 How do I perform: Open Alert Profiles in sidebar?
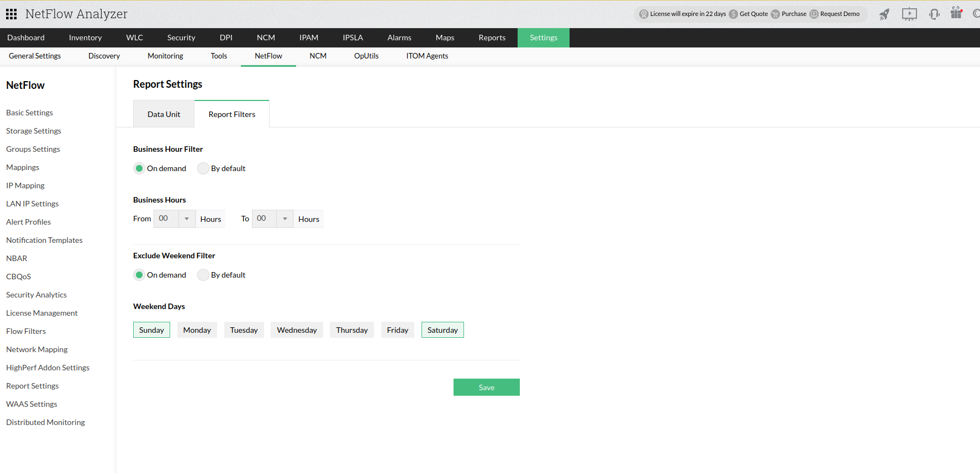[28, 222]
